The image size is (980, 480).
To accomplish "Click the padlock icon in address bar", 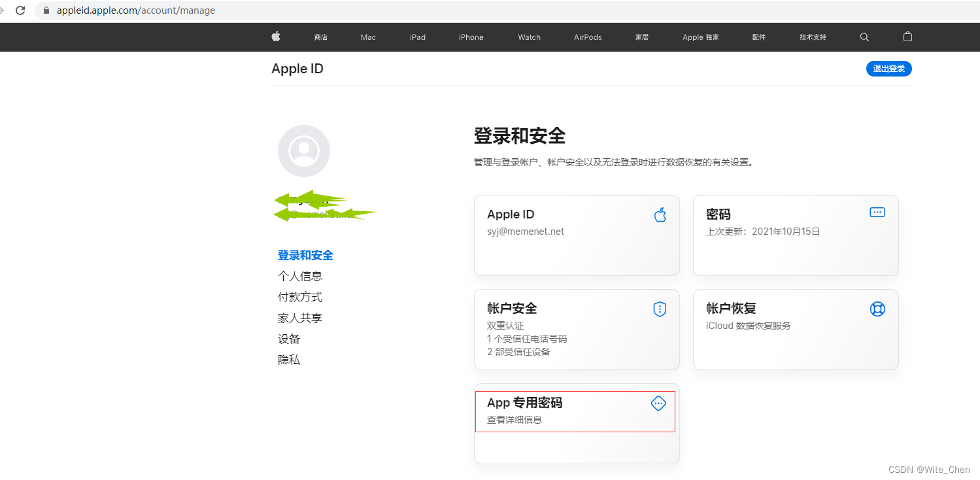I will 46,10.
